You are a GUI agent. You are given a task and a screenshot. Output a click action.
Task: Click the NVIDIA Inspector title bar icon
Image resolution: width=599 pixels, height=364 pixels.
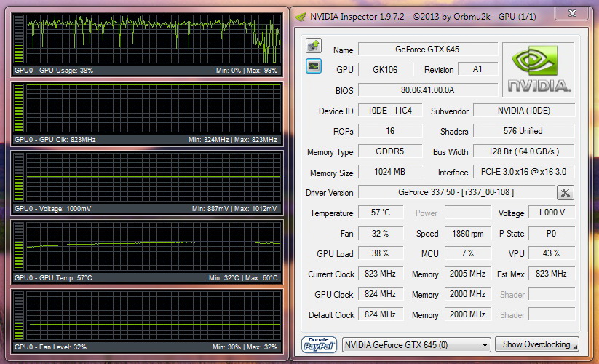click(301, 17)
